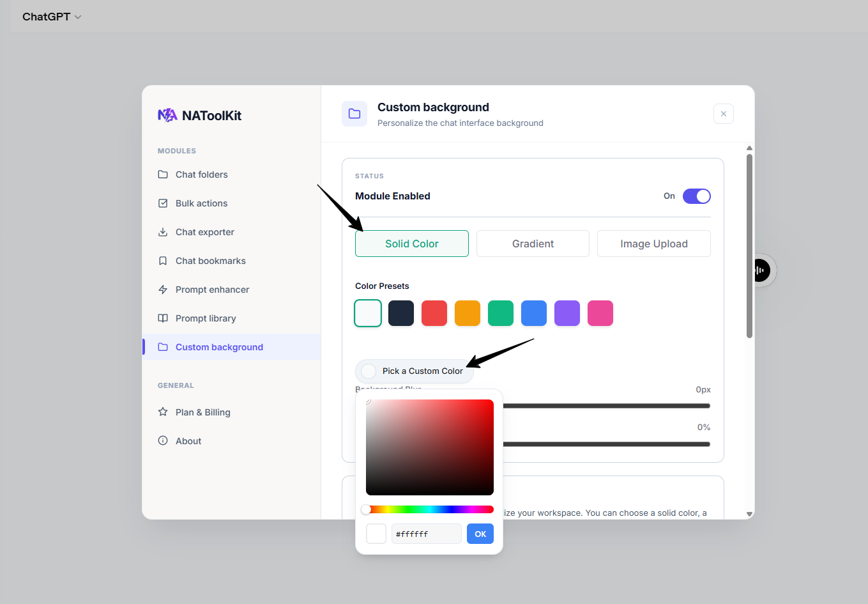Select the orange color preset
This screenshot has height=604, width=868.
pos(468,313)
